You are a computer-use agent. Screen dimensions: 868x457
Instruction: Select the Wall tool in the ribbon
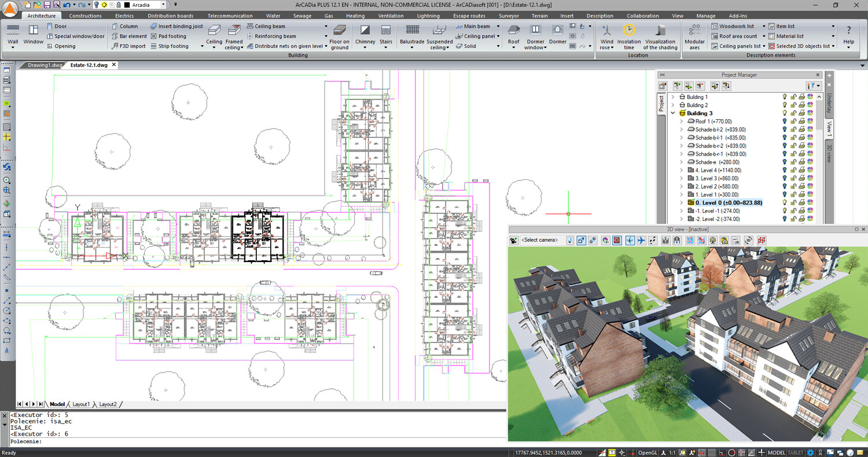click(13, 34)
